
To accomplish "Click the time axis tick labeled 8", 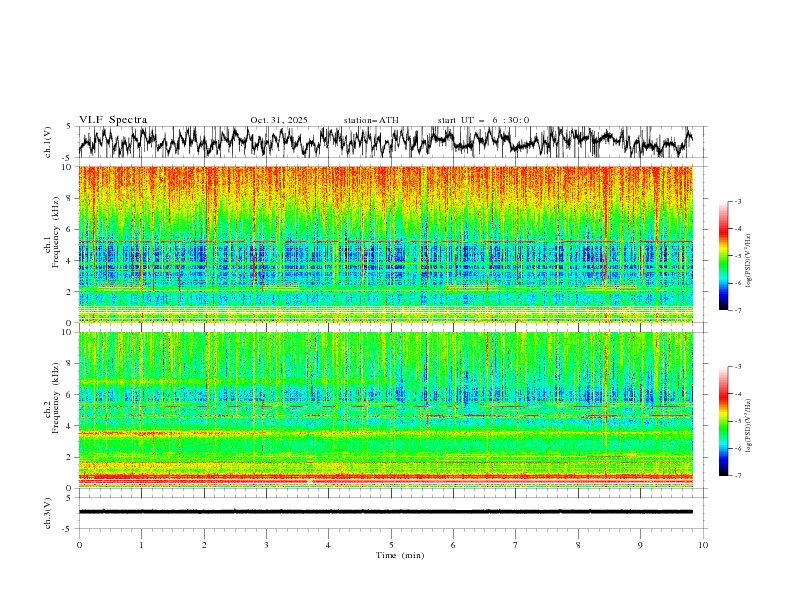I will (x=578, y=545).
